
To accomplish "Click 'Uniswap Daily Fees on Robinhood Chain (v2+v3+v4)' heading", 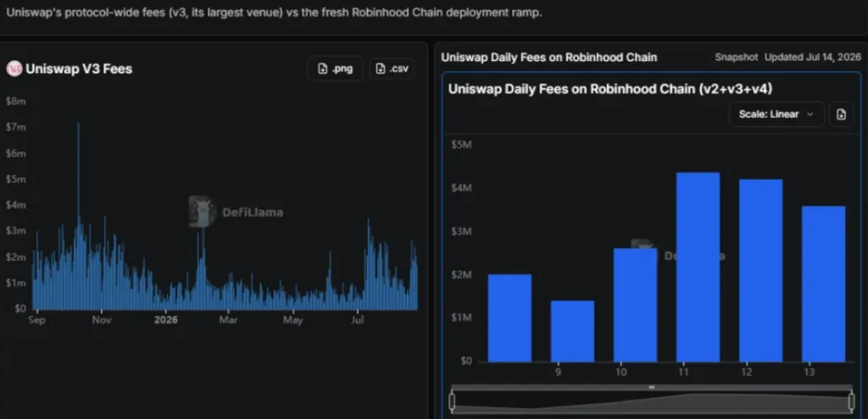I will point(610,89).
